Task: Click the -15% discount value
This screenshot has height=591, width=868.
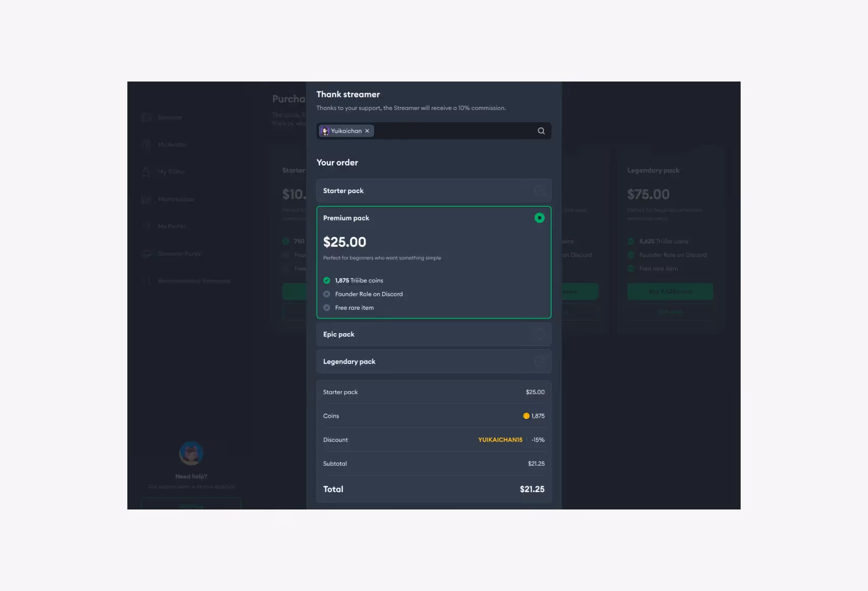Action: [538, 440]
